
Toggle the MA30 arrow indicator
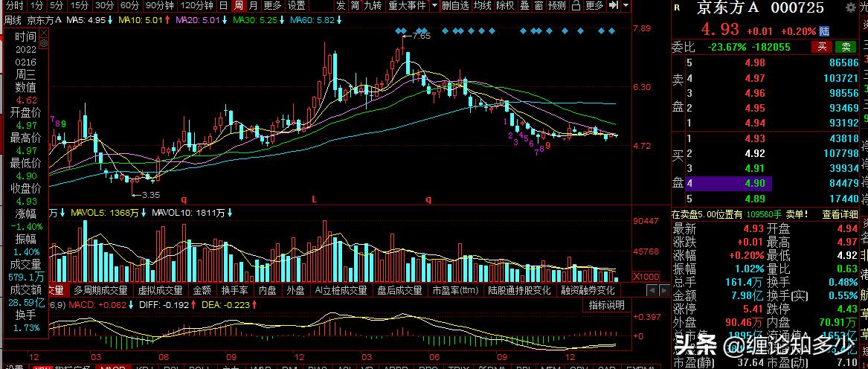coord(281,20)
